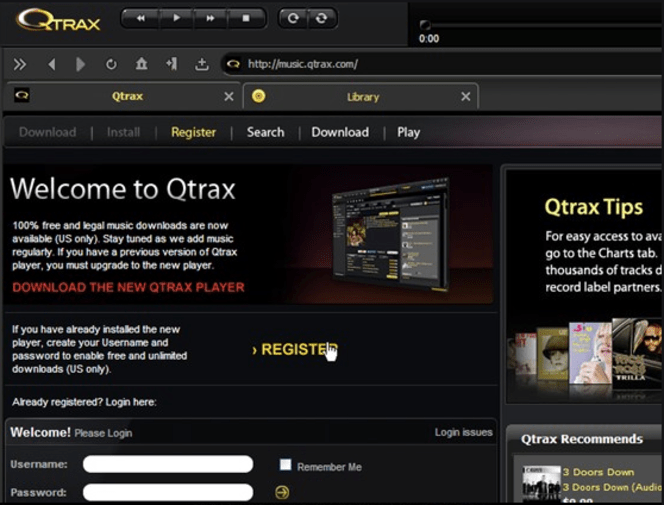Click the soldier helmet album cover
Screen dimensions: 664x505
552,355
